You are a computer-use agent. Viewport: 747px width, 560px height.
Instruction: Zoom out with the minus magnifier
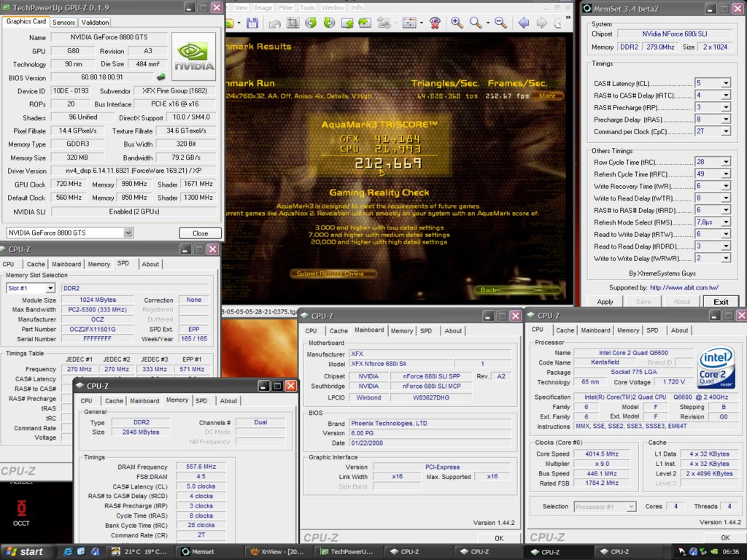click(x=500, y=23)
